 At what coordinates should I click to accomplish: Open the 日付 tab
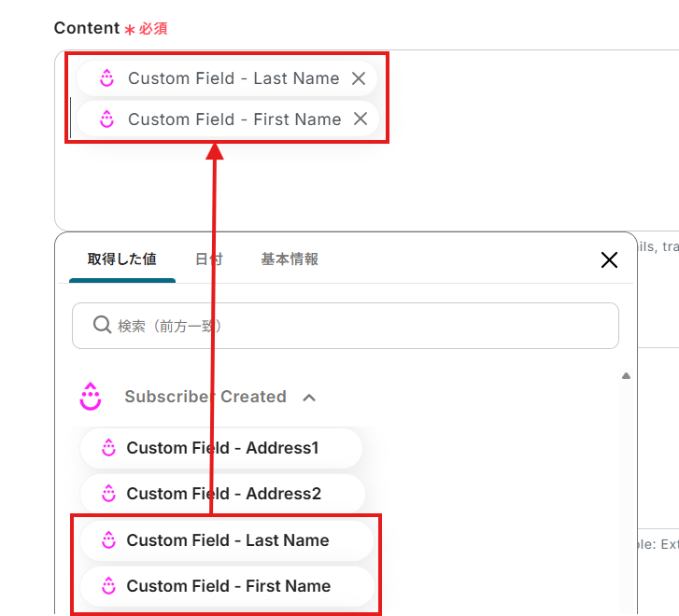(208, 259)
